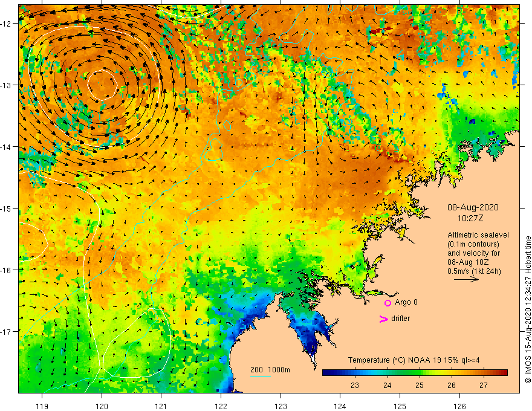Click the longitude axis label 124
This screenshot has height=411, width=532.
coord(340,406)
